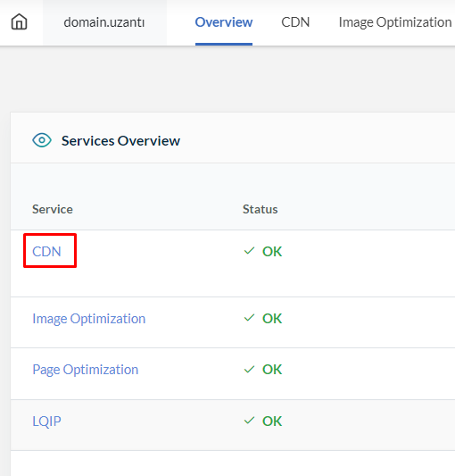The width and height of the screenshot is (455, 476).
Task: Click the Service column header
Action: pos(53,209)
